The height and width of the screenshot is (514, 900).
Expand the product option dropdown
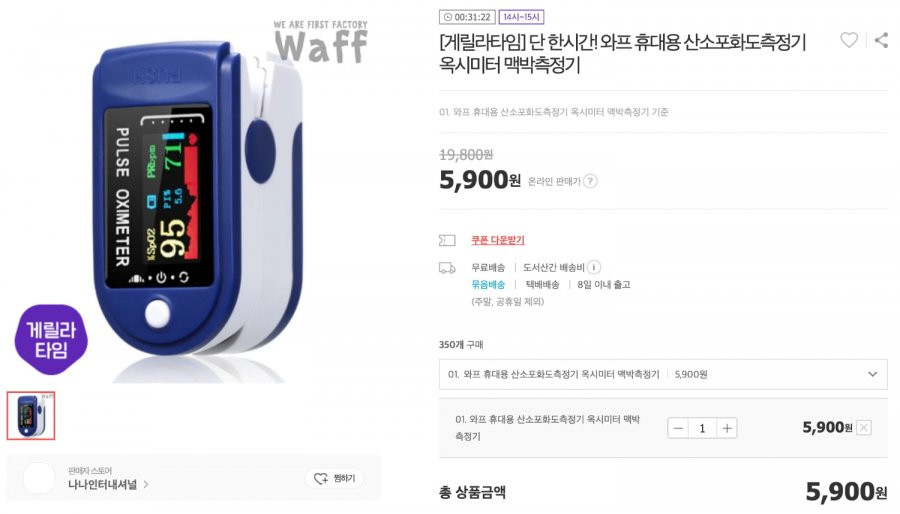663,374
